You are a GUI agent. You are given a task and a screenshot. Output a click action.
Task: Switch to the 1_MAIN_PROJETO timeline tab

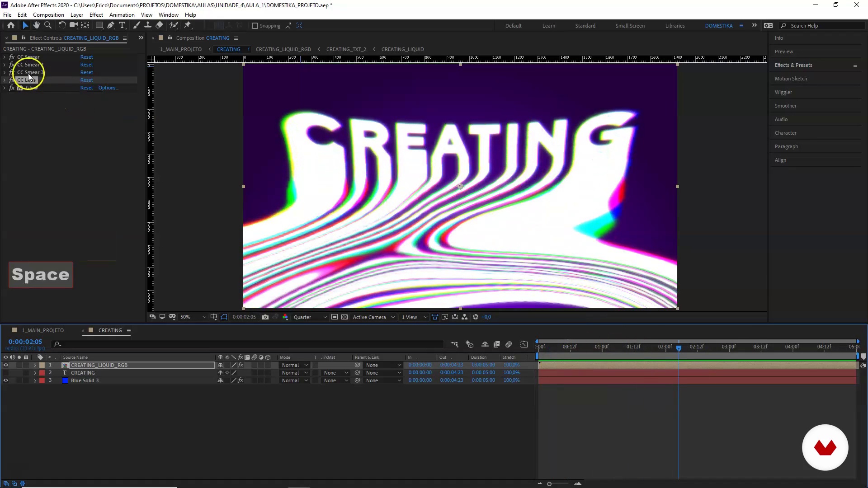point(43,331)
